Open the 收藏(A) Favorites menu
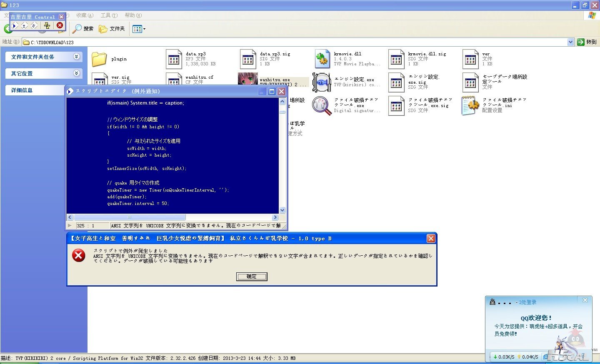 pyautogui.click(x=85, y=15)
